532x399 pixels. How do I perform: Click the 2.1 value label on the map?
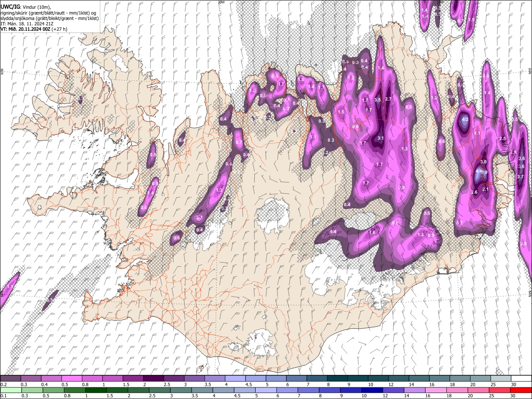pyautogui.click(x=485, y=189)
